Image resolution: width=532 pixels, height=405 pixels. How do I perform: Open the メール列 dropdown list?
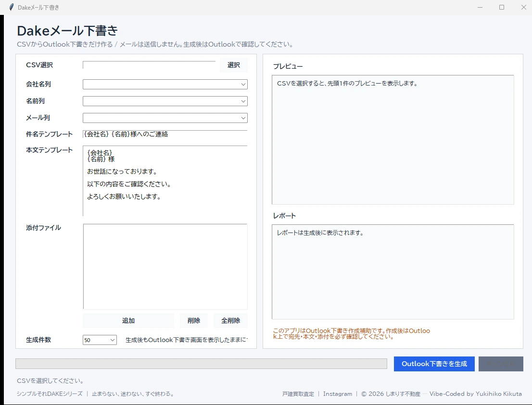click(165, 118)
